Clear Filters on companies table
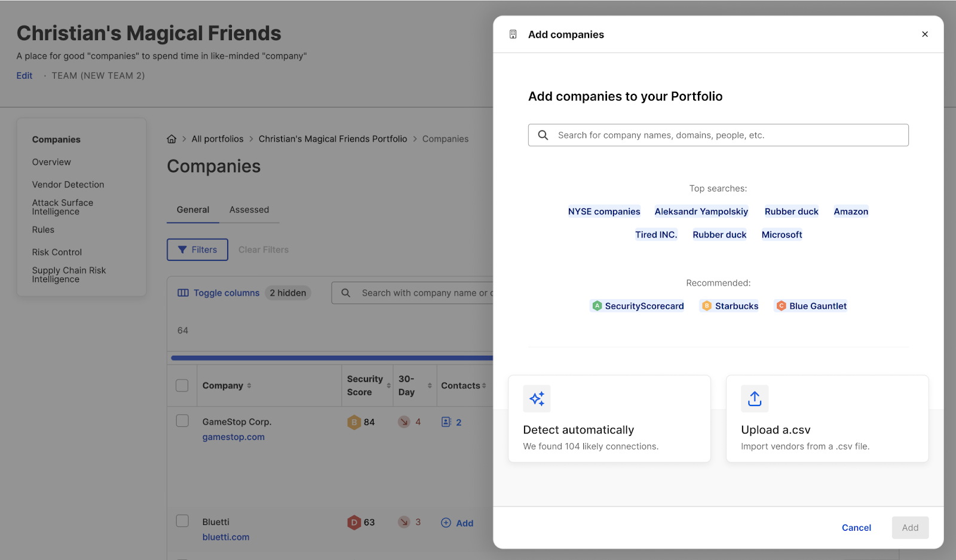The height and width of the screenshot is (560, 956). 263,250
